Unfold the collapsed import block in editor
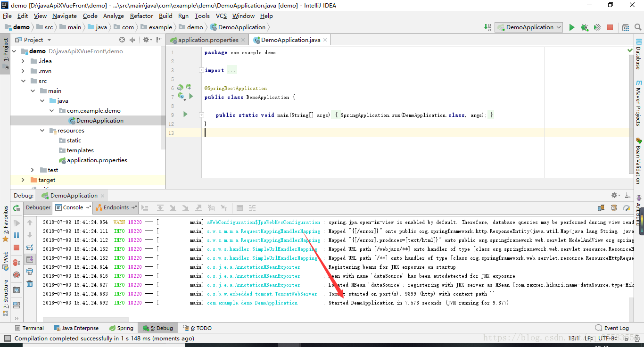 (201, 70)
